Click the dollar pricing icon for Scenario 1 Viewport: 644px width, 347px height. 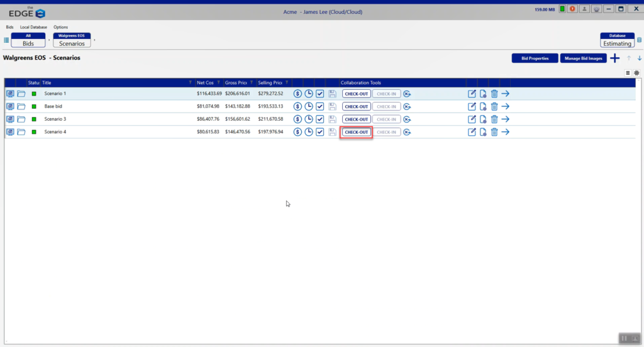[298, 94]
